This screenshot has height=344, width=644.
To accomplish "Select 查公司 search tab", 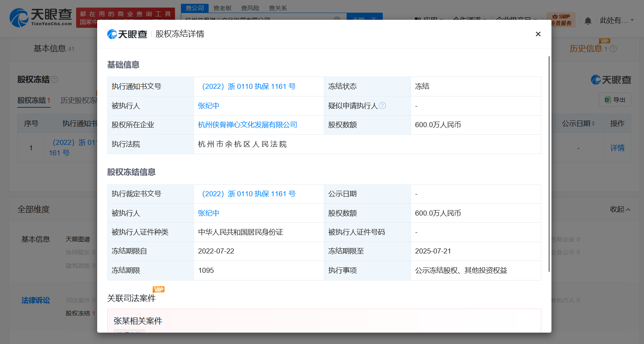I will pyautogui.click(x=195, y=8).
